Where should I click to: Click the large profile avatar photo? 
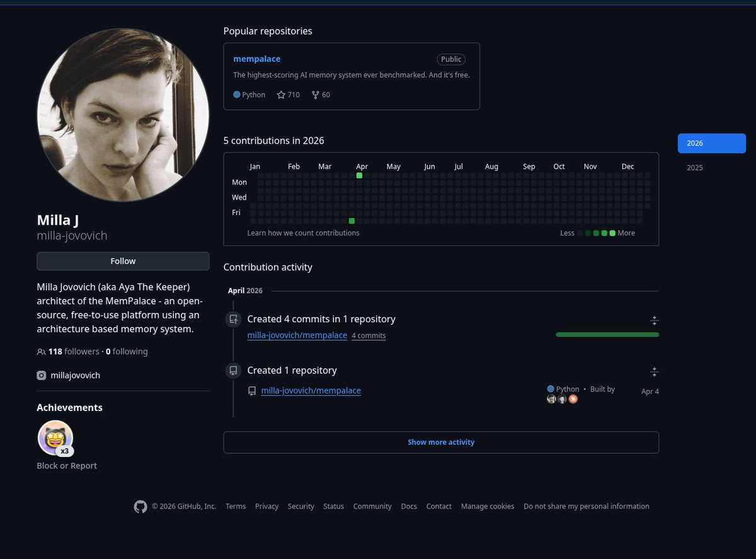point(123,115)
